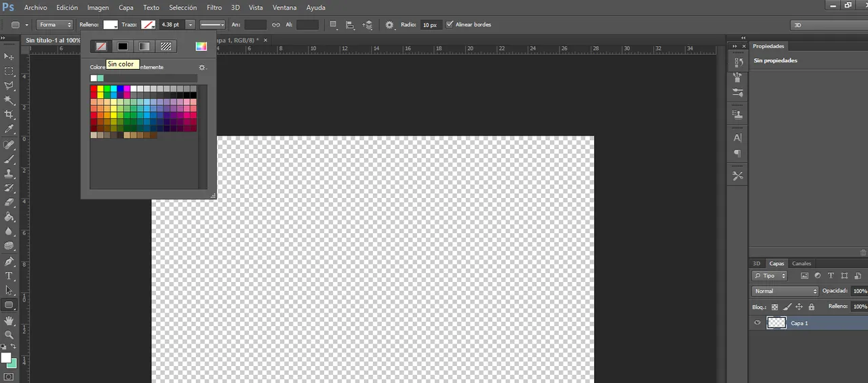The width and height of the screenshot is (868, 383).
Task: Open the rainbow color picker icon
Action: pyautogui.click(x=201, y=46)
